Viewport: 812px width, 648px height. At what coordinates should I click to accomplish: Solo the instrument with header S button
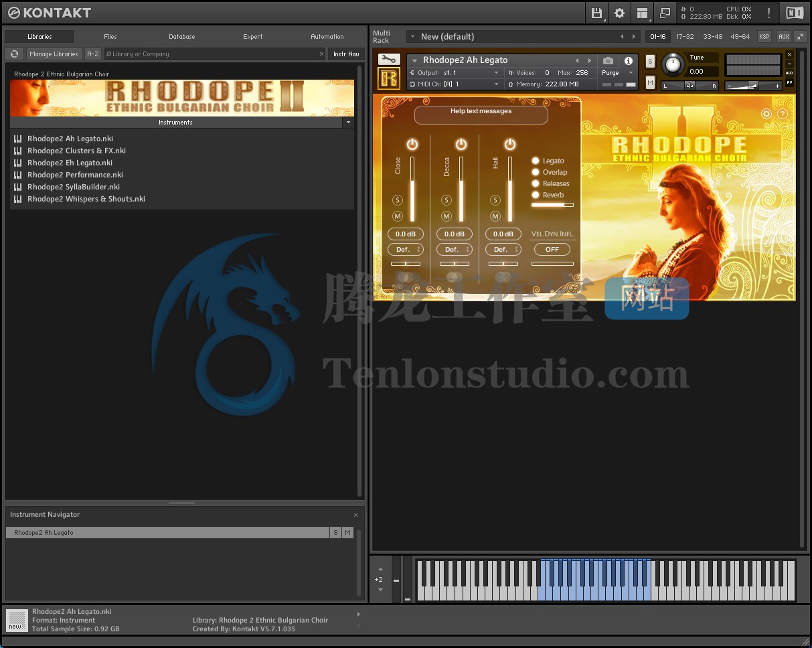(650, 61)
